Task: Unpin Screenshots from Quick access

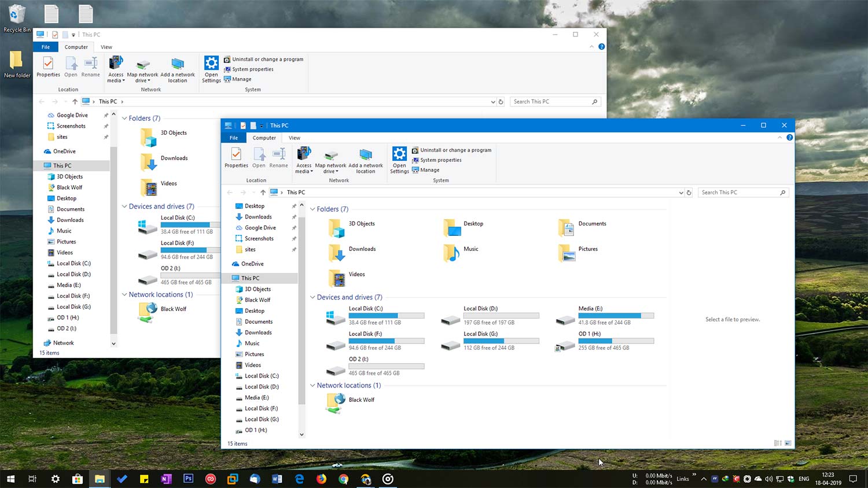Action: 294,238
